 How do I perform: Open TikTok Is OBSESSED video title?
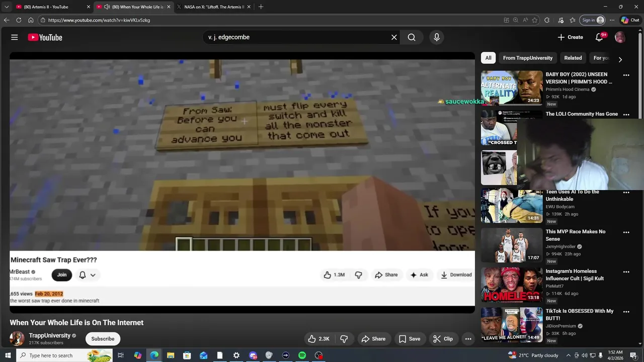(580, 315)
